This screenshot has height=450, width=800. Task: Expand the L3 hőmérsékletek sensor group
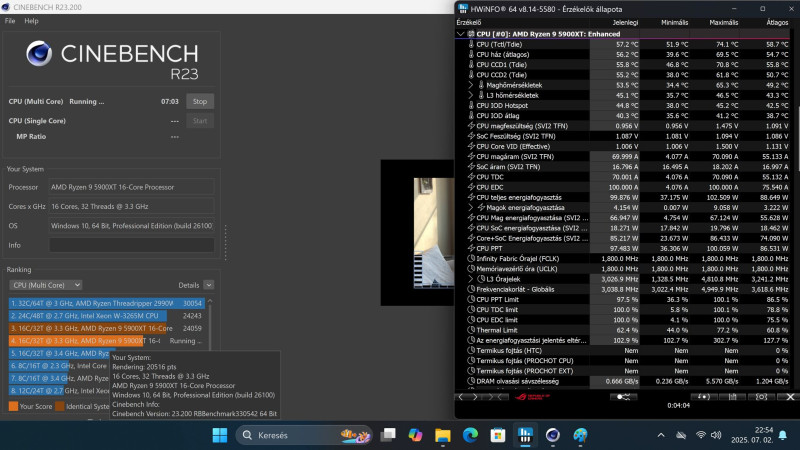[x=471, y=95]
